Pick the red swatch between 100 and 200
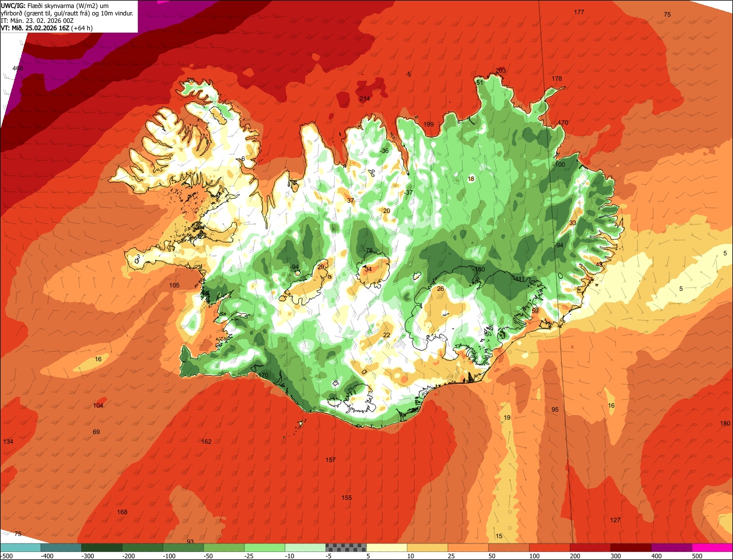 pos(549,547)
